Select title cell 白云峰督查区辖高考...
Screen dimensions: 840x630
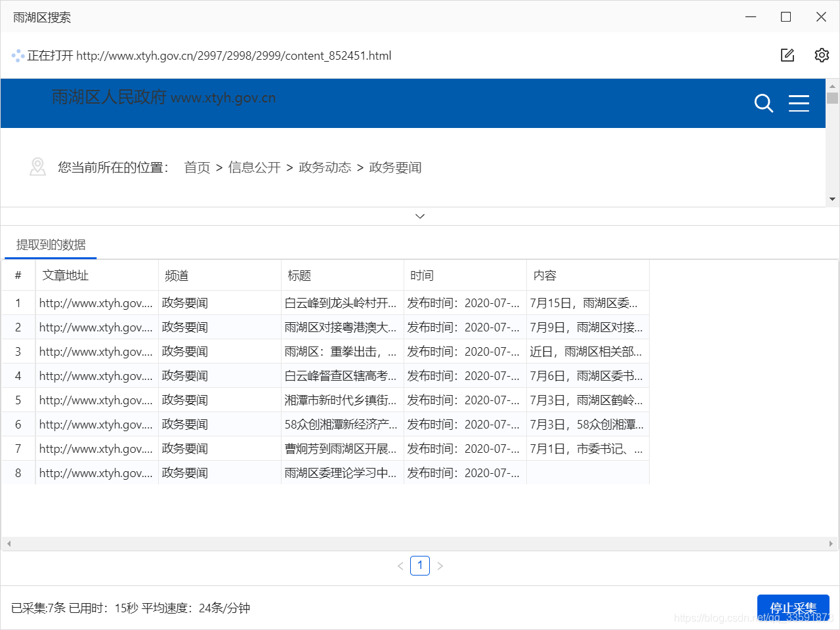(342, 376)
